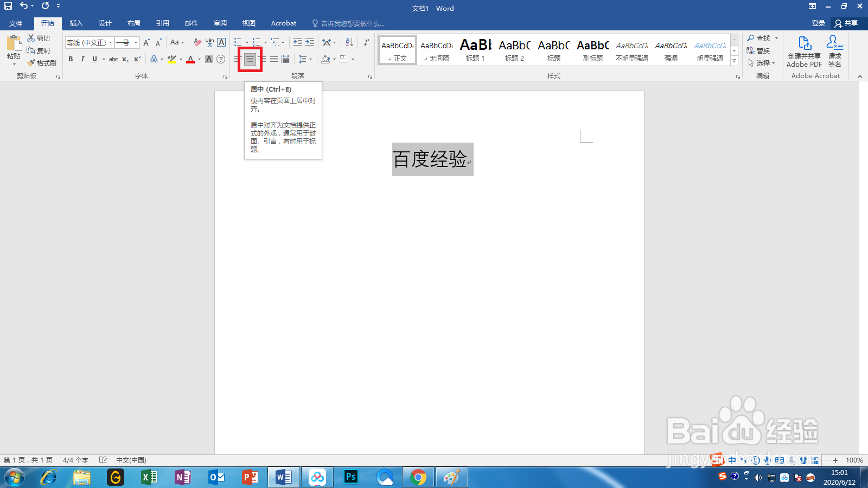Show or hide paragraph marks
This screenshot has width=868, height=488.
(366, 42)
